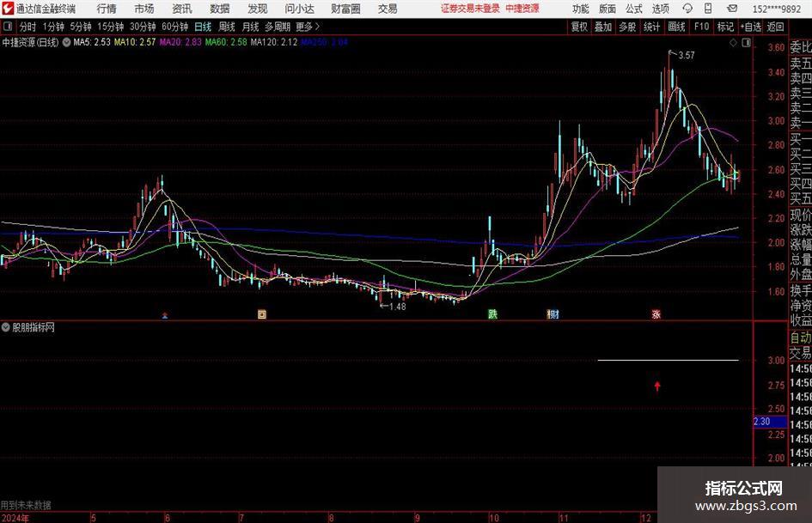Click the green 跌 event marker
Image resolution: width=812 pixels, height=523 pixels.
tap(492, 313)
